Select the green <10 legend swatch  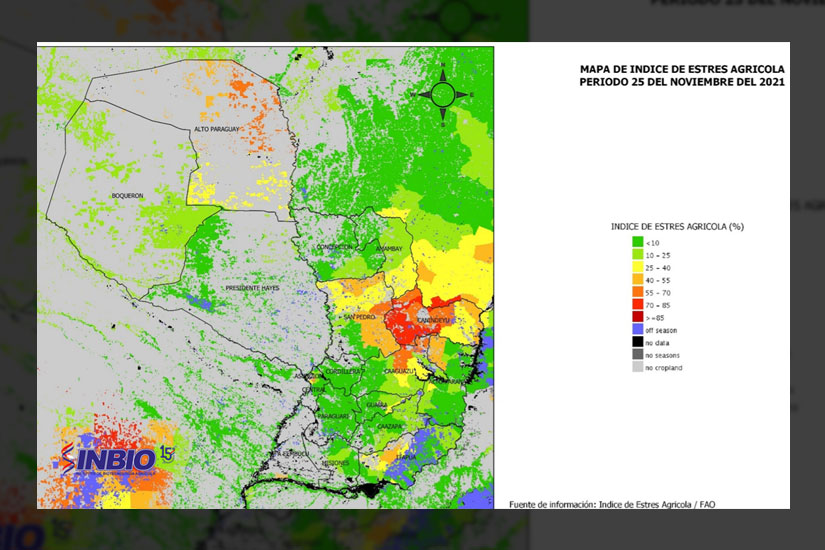(637, 242)
